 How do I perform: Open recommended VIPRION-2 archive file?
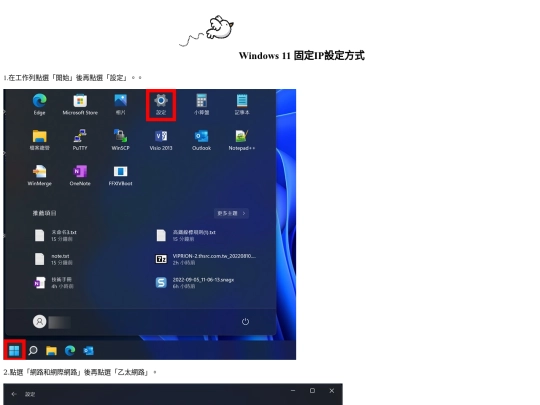coord(206,259)
